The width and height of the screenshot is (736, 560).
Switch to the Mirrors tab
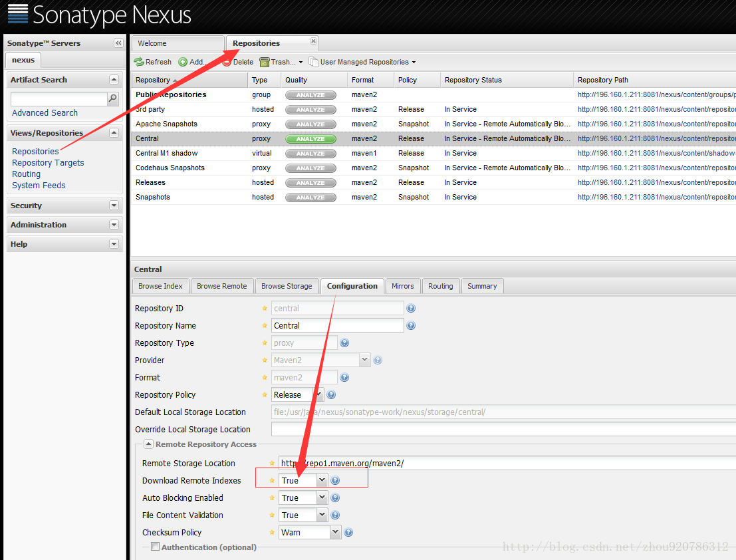tap(403, 286)
